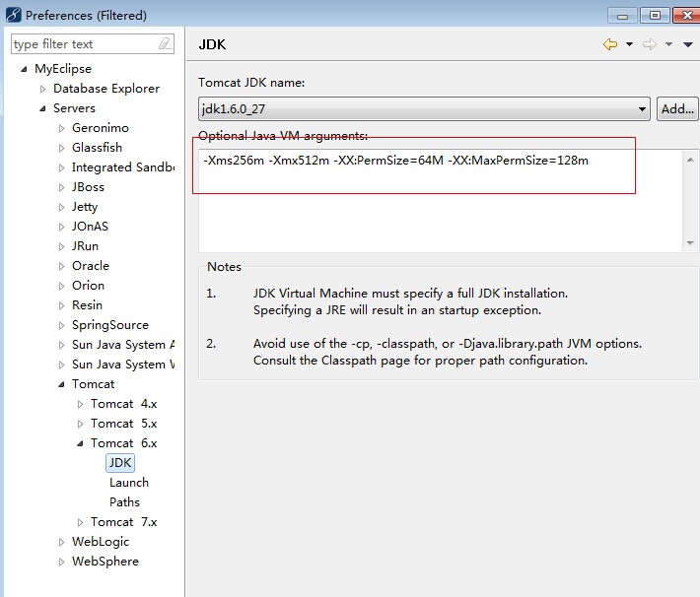
Task: Open the preferences view menu triangle
Action: coord(688,44)
